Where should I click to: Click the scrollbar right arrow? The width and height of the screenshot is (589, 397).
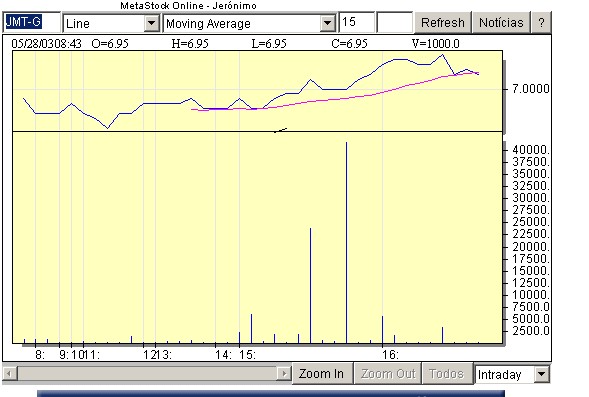click(x=284, y=374)
